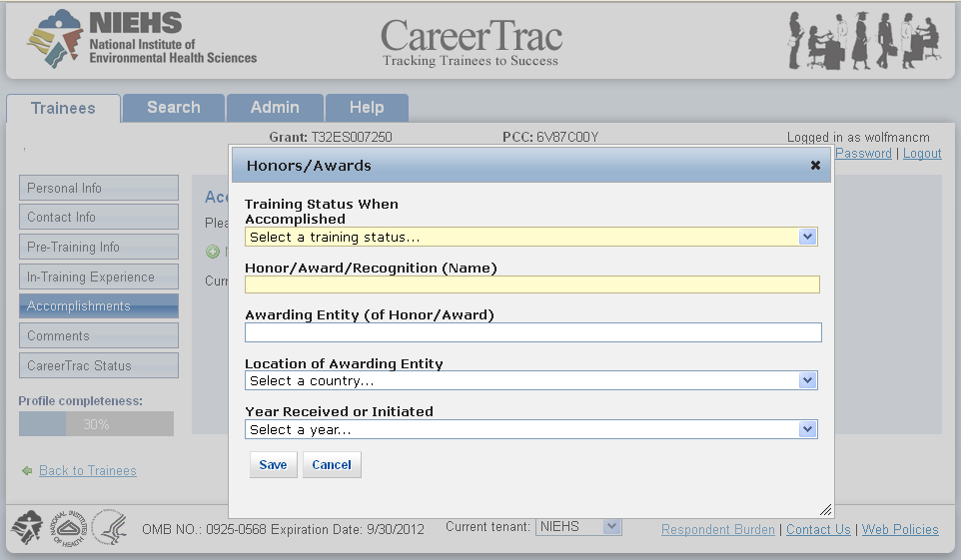Click the trainees silhouette banner image
961x560 pixels.
point(863,40)
